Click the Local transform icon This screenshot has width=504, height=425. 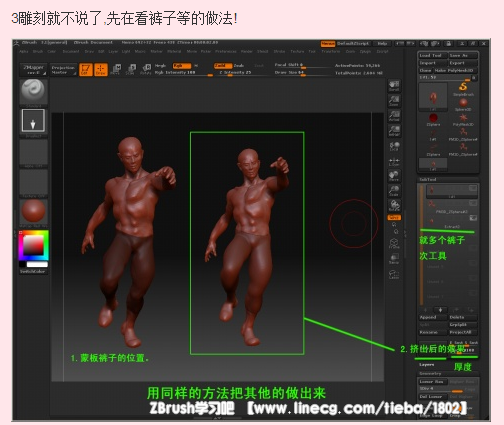394,146
